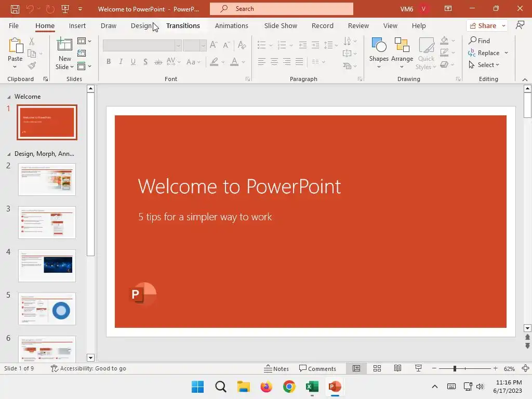Click the Save icon in title bar
Screen dimensions: 532x399
coord(15,9)
